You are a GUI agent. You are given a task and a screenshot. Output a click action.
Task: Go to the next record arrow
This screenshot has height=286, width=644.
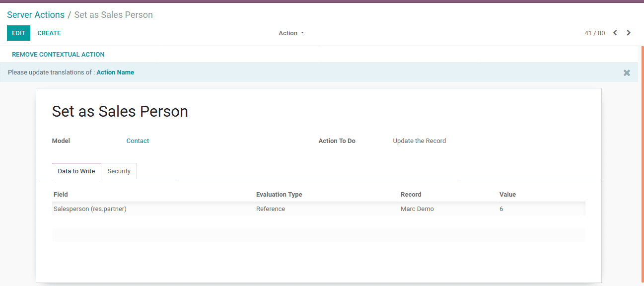pyautogui.click(x=629, y=33)
